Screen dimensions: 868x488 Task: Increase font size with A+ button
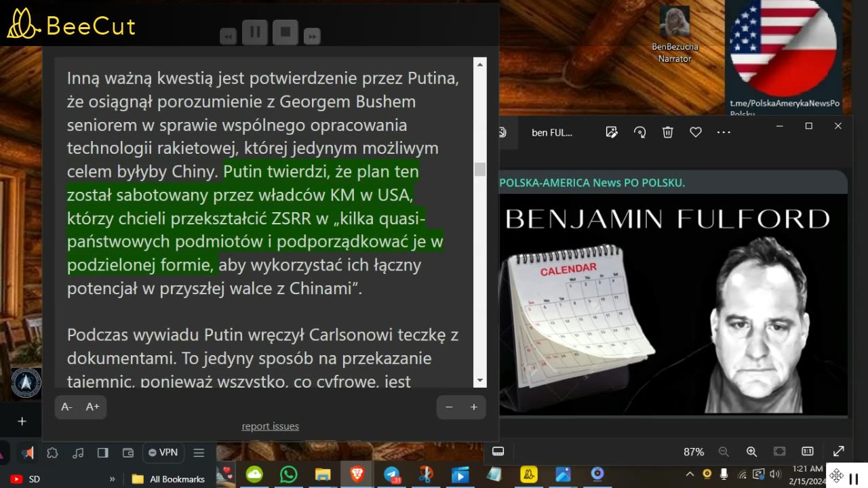tap(93, 407)
